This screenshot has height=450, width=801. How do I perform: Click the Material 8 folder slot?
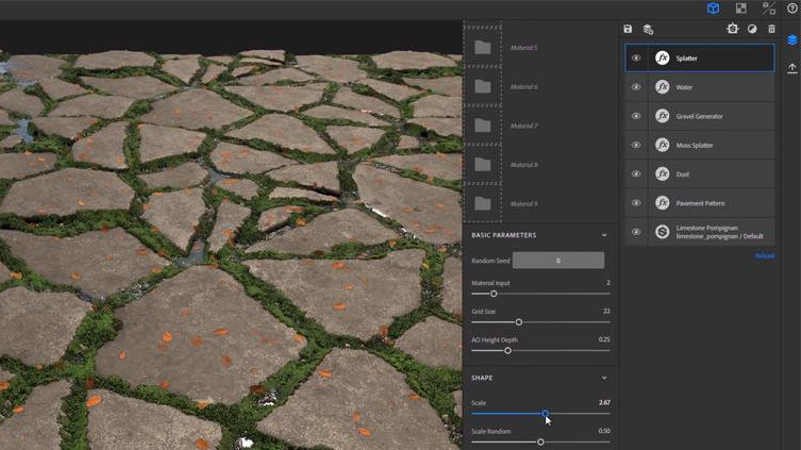pyautogui.click(x=483, y=164)
